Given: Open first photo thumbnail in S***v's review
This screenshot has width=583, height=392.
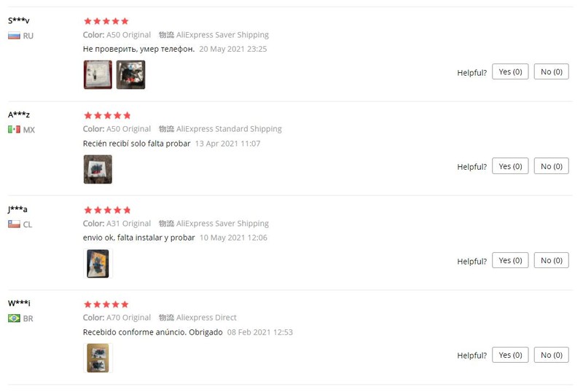Looking at the screenshot, I should point(98,75).
